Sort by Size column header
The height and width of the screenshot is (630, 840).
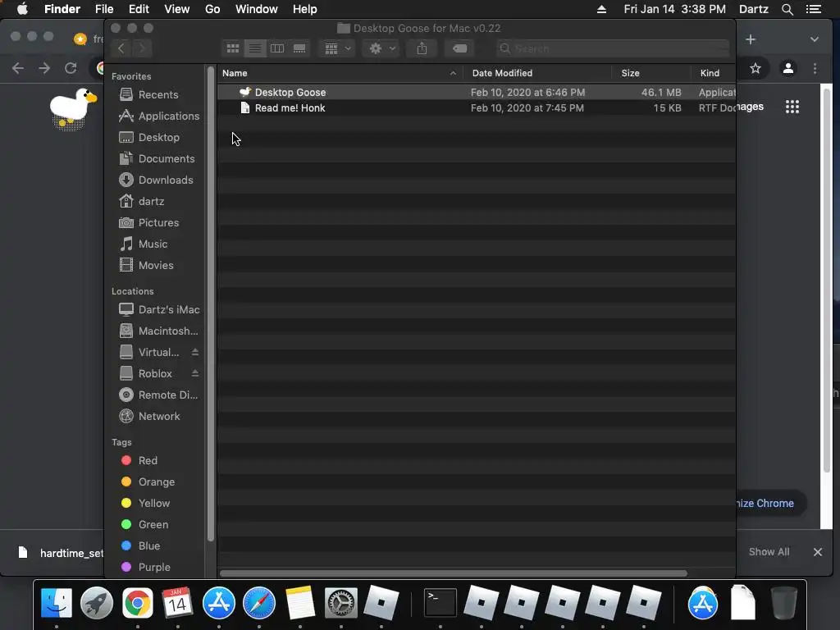click(651, 73)
